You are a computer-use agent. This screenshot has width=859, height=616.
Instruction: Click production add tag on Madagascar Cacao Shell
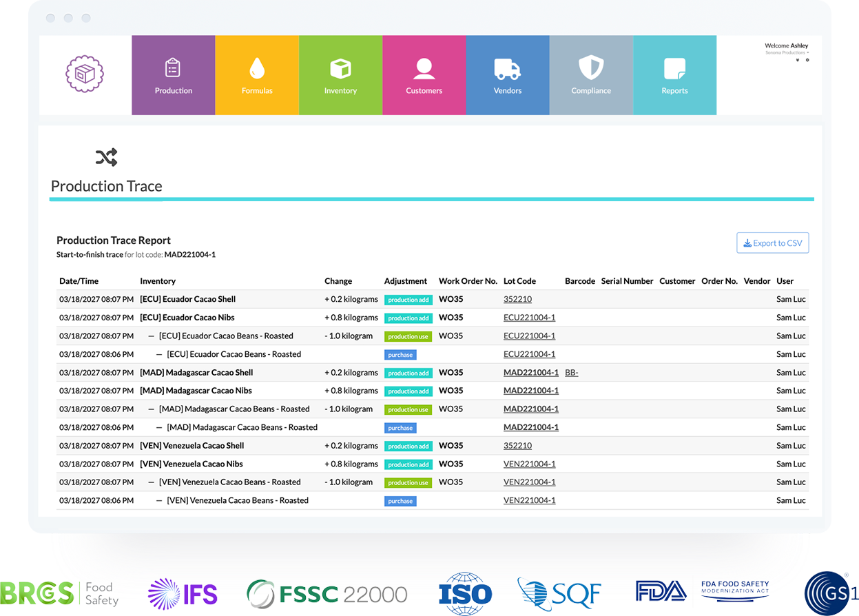408,373
